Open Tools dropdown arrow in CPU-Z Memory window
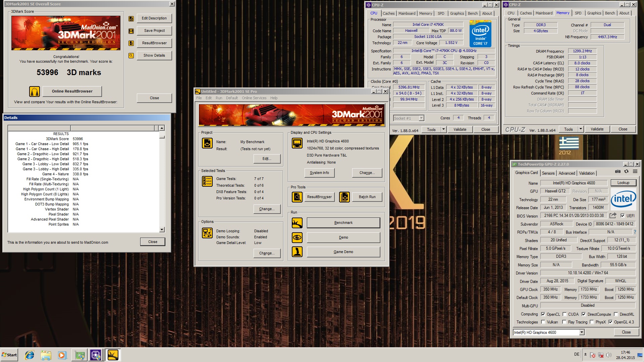Screen dimensions: 644x362 point(581,129)
